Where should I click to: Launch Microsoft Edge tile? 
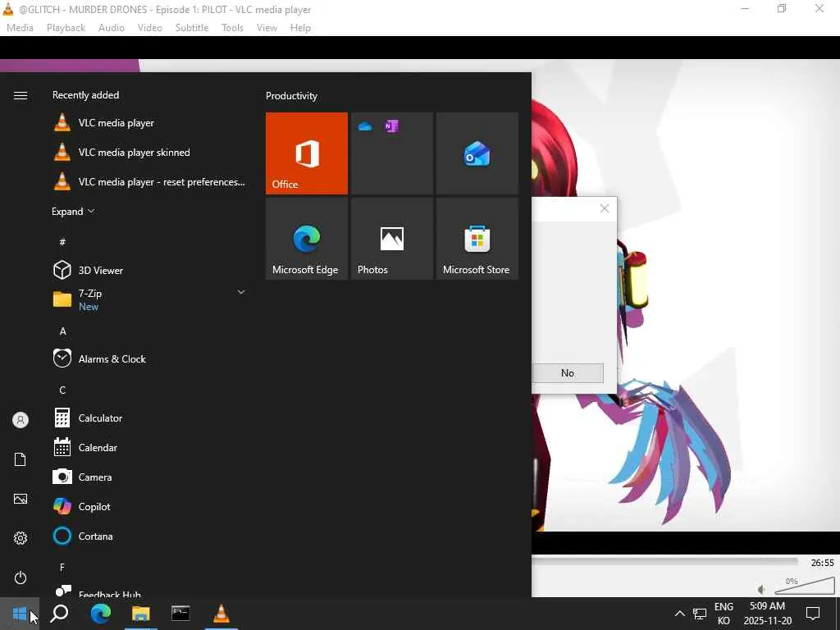(x=307, y=239)
